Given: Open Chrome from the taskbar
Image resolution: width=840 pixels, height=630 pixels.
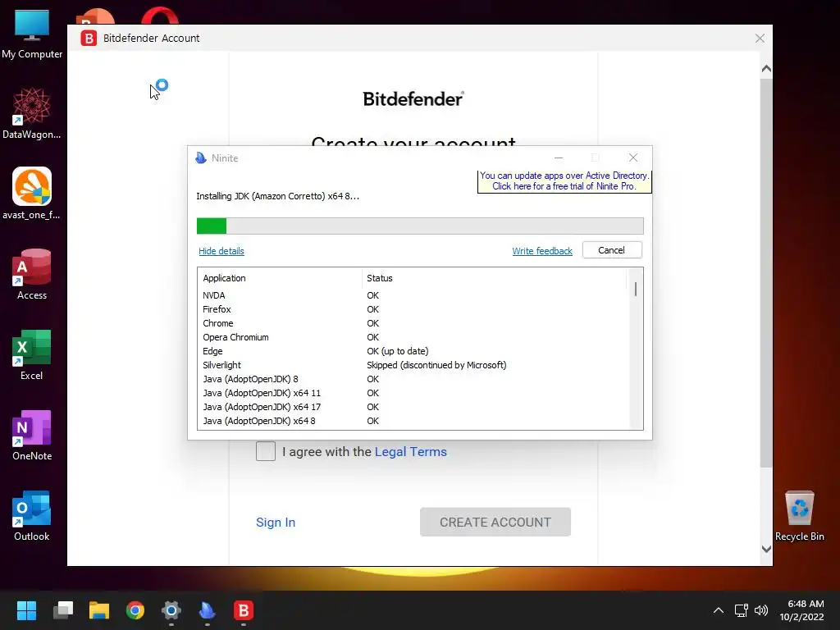Looking at the screenshot, I should [135, 610].
